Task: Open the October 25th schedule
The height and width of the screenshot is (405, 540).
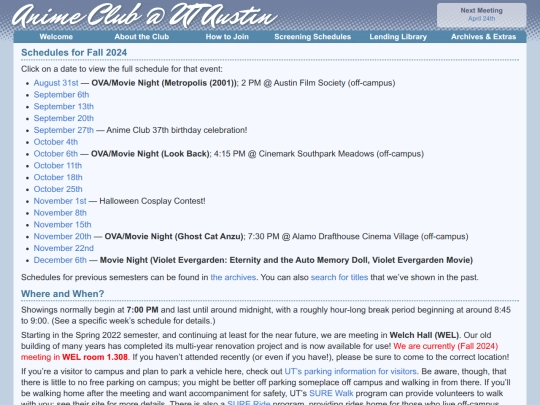Action: coord(58,189)
